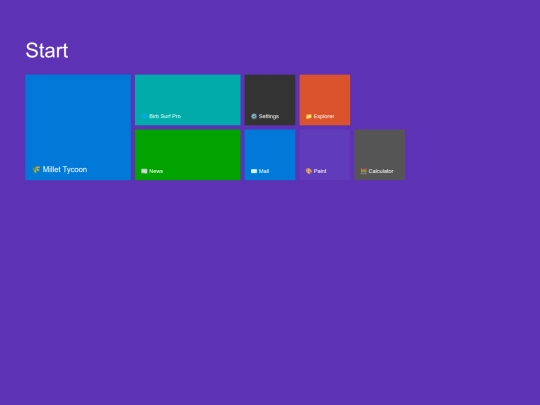
Task: Open the Millet Tycoon tile
Action: [x=78, y=127]
